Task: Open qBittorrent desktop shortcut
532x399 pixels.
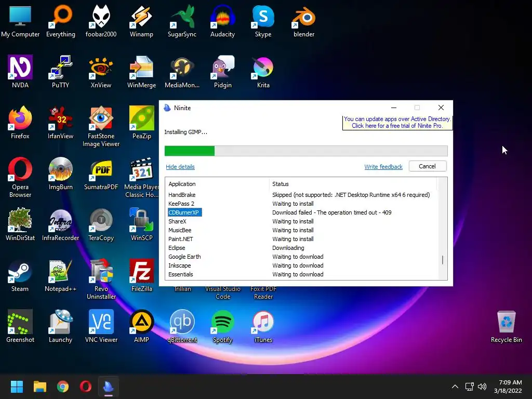Action: tap(182, 326)
